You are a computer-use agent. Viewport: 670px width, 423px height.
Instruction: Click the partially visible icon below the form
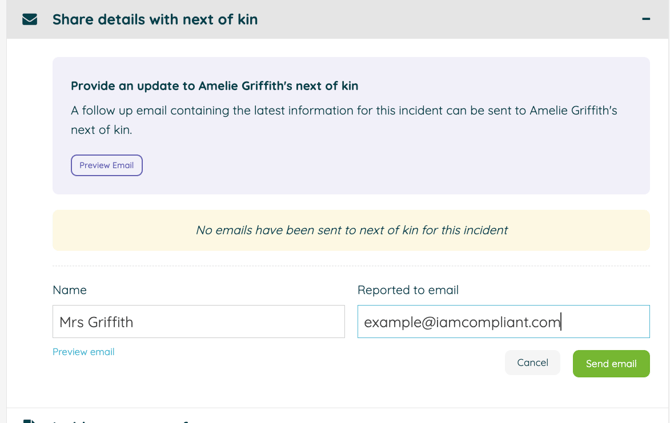[30, 420]
